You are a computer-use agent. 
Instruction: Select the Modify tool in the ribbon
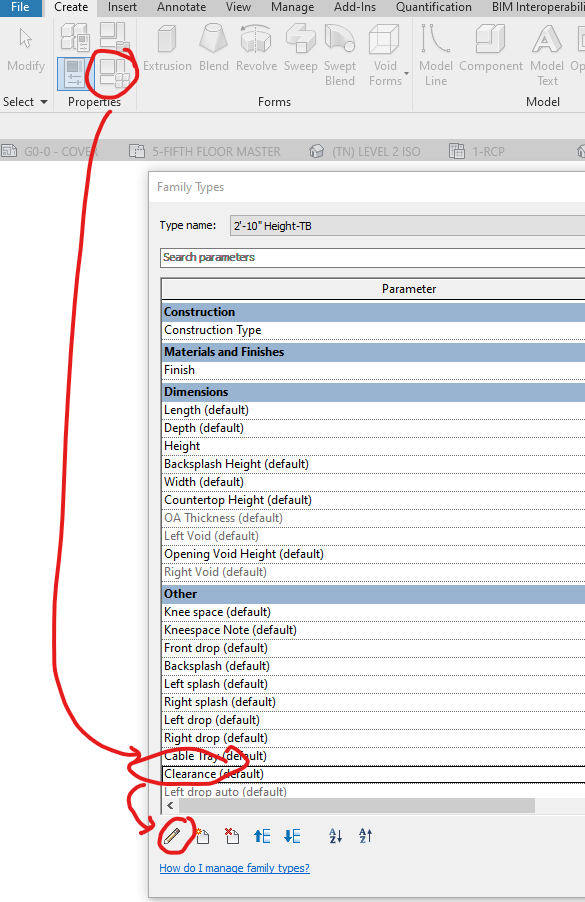pyautogui.click(x=25, y=49)
